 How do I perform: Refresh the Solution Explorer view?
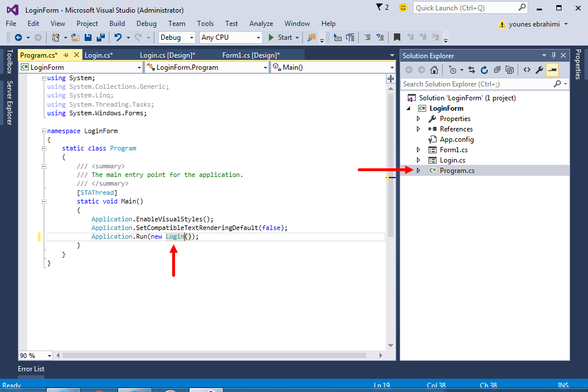coord(484,70)
